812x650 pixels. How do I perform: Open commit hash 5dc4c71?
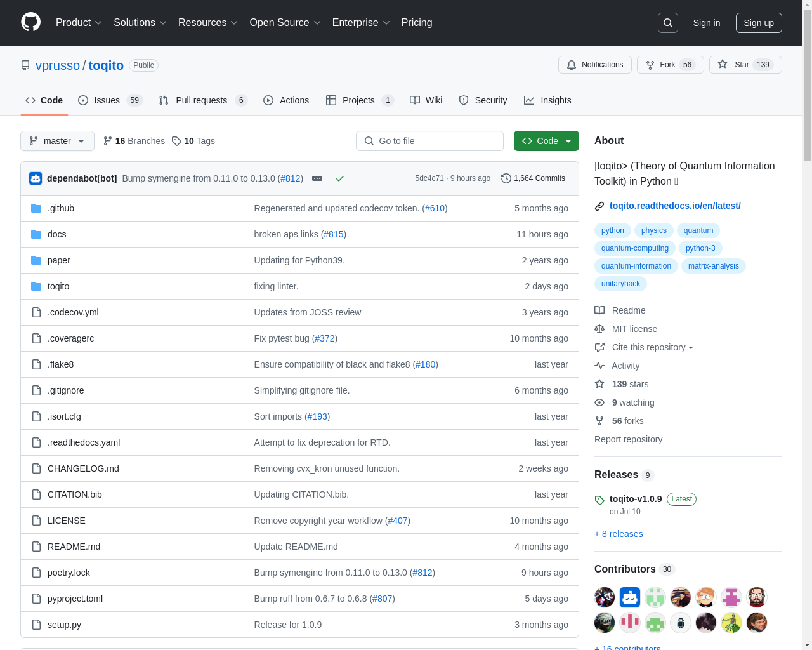coord(429,178)
